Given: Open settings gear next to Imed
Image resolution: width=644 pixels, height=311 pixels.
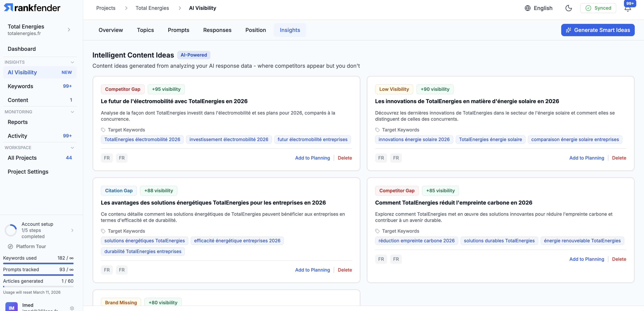Looking at the screenshot, I should tap(72, 308).
